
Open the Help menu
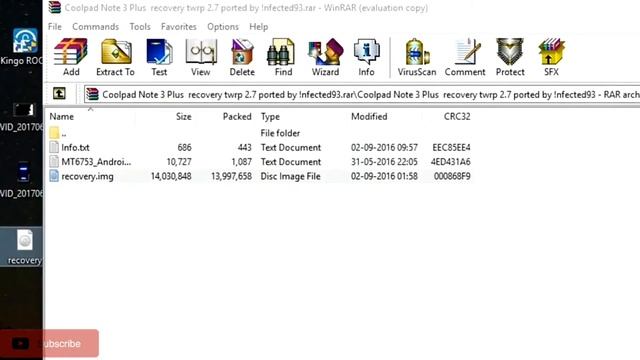(259, 27)
